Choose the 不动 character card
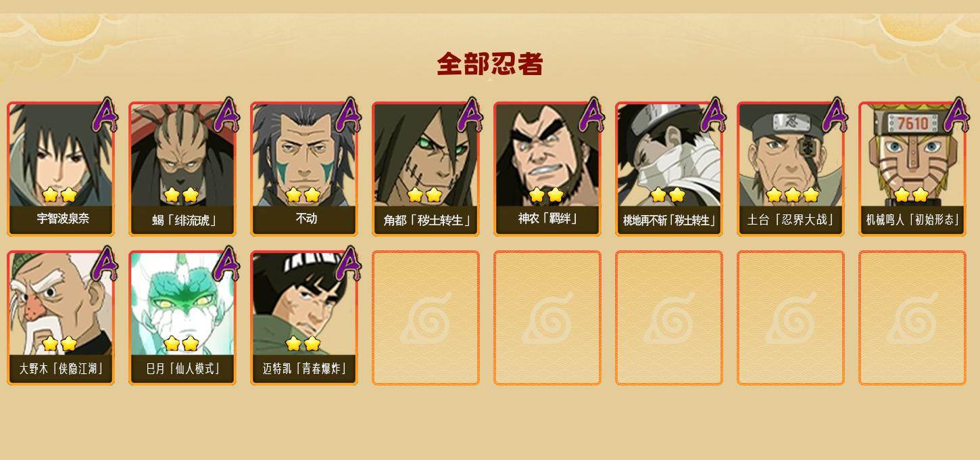 [x=304, y=168]
